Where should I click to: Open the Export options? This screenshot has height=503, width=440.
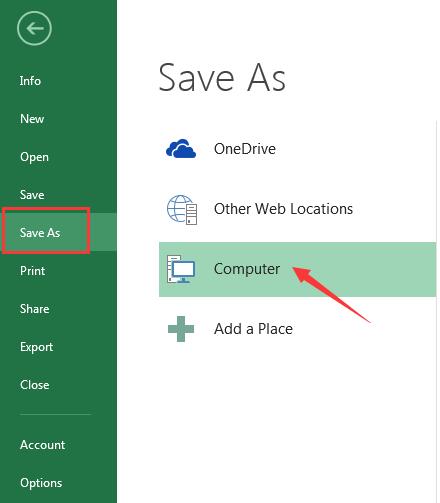pyautogui.click(x=36, y=347)
